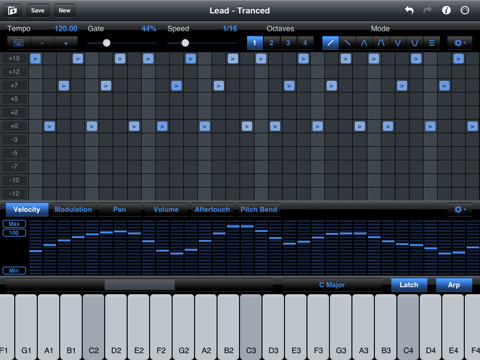Play the E3 piano key
Viewport: 480px width, 360px height.
click(296, 327)
